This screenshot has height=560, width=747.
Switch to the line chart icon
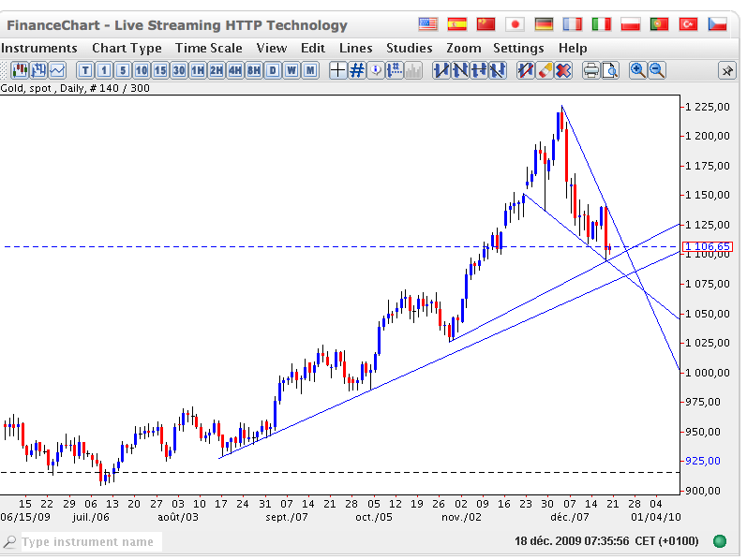57,70
